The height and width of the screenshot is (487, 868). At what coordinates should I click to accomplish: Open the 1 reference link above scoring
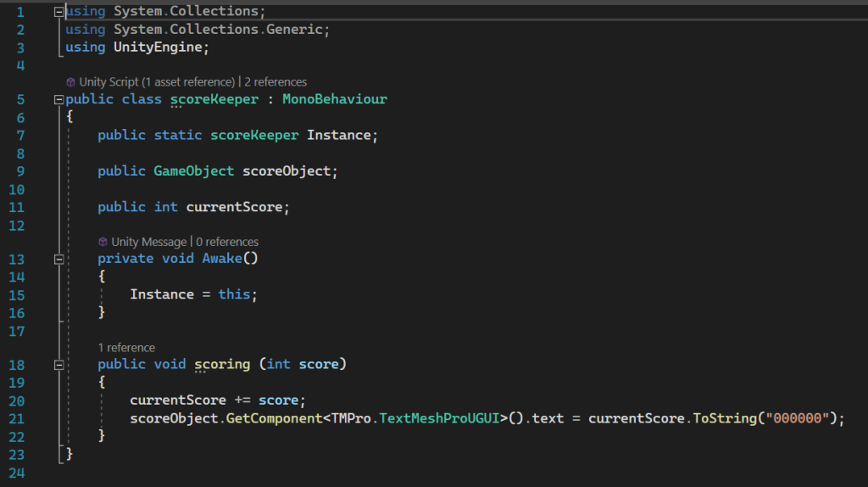(x=126, y=348)
